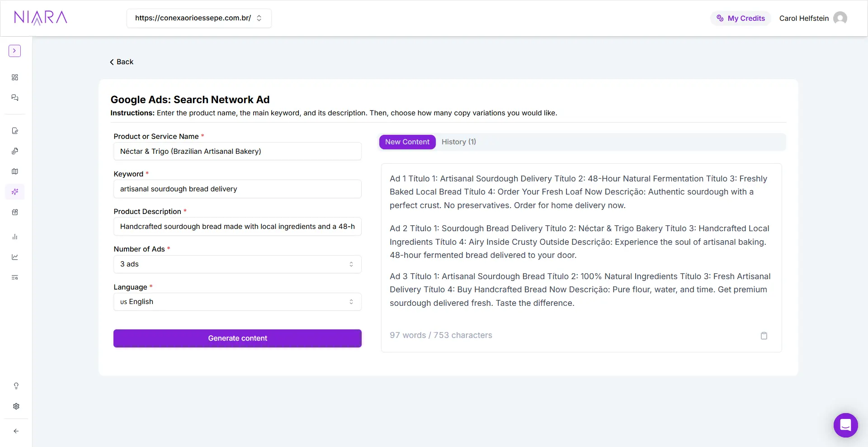The height and width of the screenshot is (447, 868).
Task: Open the calendar icon in sidebar
Action: (15, 212)
